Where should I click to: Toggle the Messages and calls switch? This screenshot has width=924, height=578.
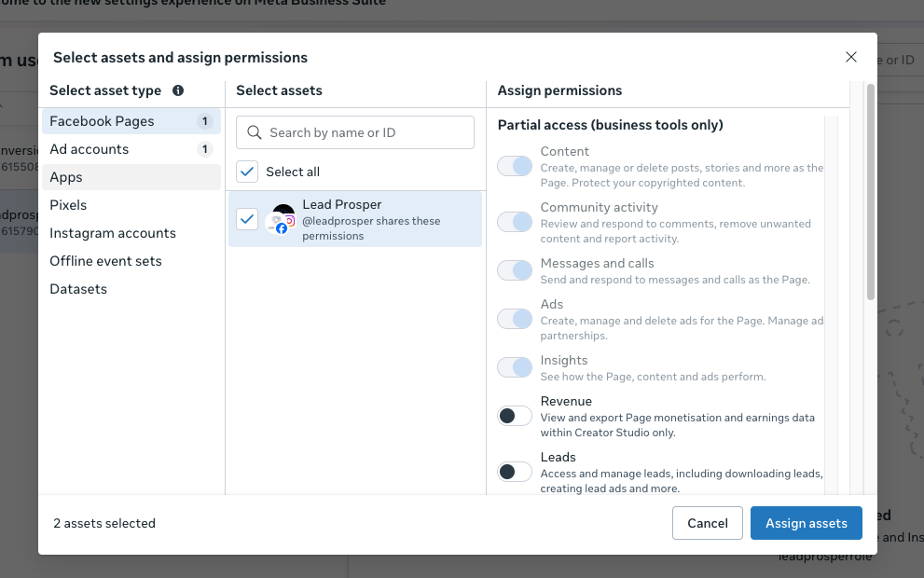click(x=515, y=270)
